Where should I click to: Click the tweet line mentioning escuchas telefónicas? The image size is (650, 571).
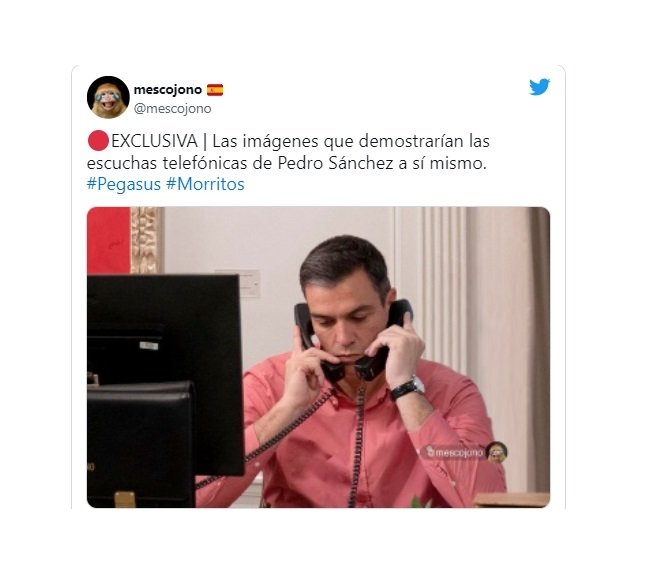pos(286,163)
